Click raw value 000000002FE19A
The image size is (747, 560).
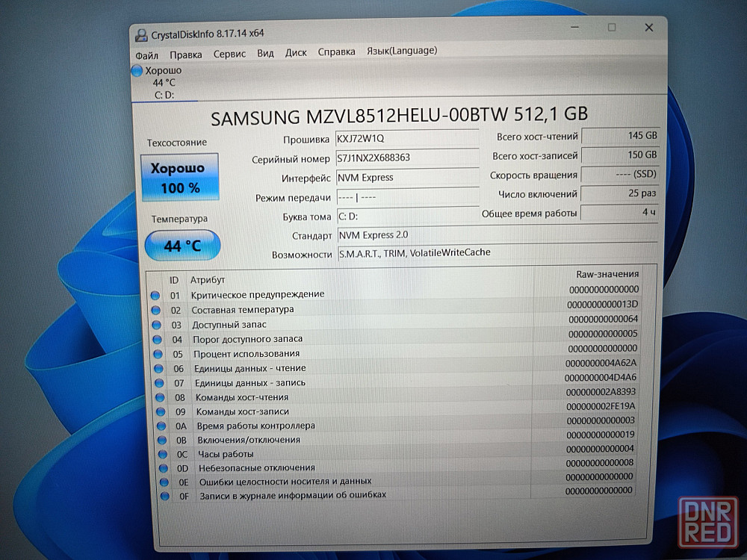coord(601,406)
